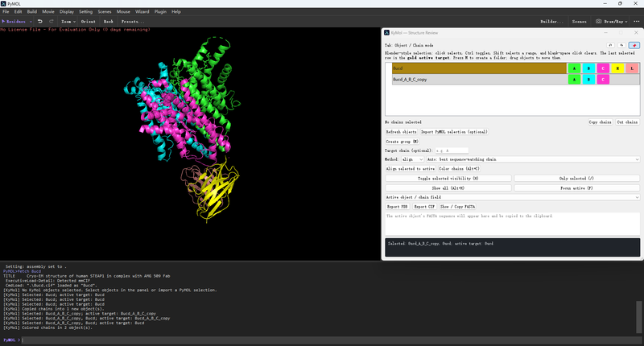Select the 8ucd_A_B_C_copy object row

(x=479, y=79)
